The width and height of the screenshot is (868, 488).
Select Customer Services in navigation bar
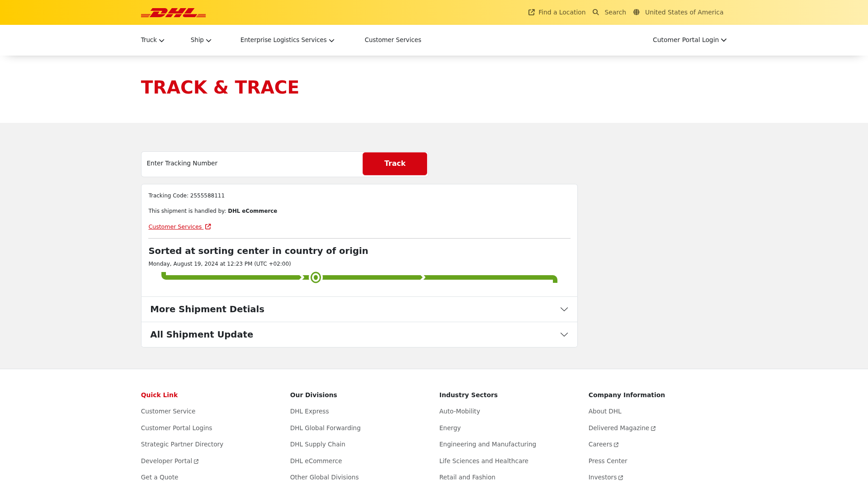coord(392,40)
